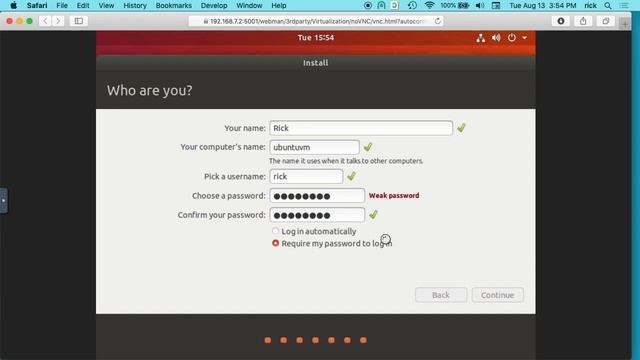Open the noVNC side control handle
This screenshot has height=360, width=640.
point(4,200)
